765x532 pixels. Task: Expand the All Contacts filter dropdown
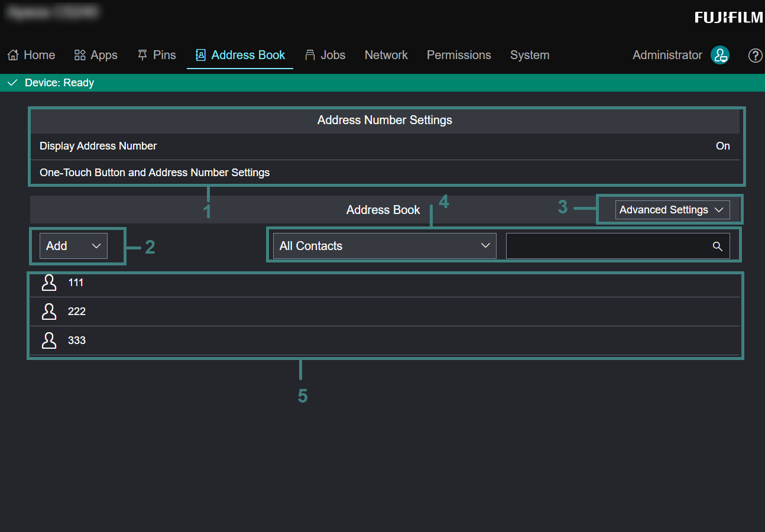[x=384, y=246]
